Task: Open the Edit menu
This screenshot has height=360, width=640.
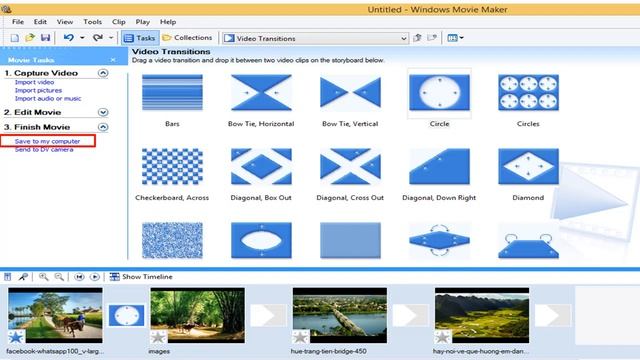Action: (40, 22)
